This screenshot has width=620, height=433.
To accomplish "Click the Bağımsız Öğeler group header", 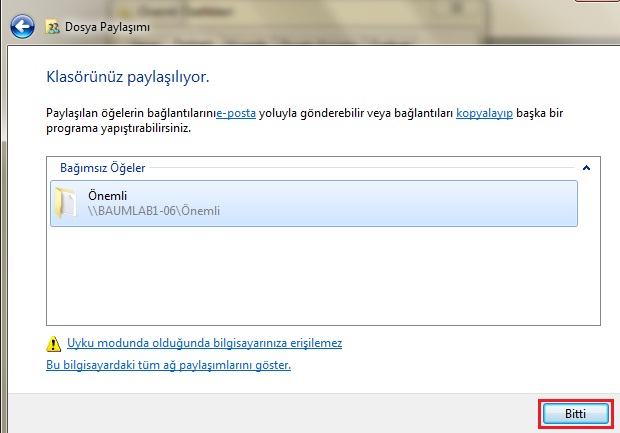I will point(102,168).
